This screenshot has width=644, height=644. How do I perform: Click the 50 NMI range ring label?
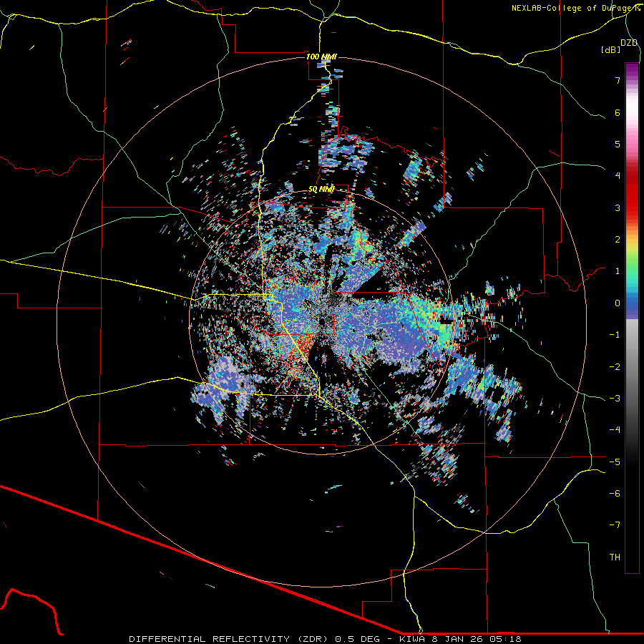[x=321, y=190]
